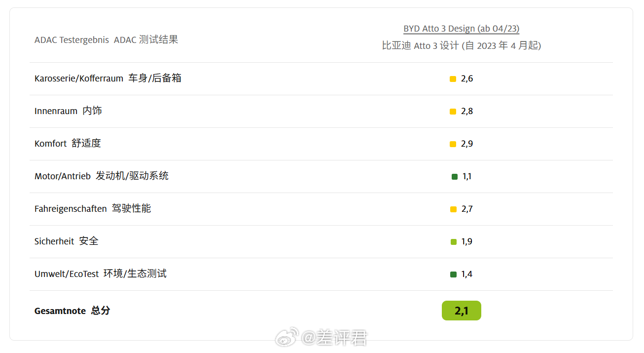Click the dark green square next to 1,1
This screenshot has height=353, width=644.
(x=454, y=177)
